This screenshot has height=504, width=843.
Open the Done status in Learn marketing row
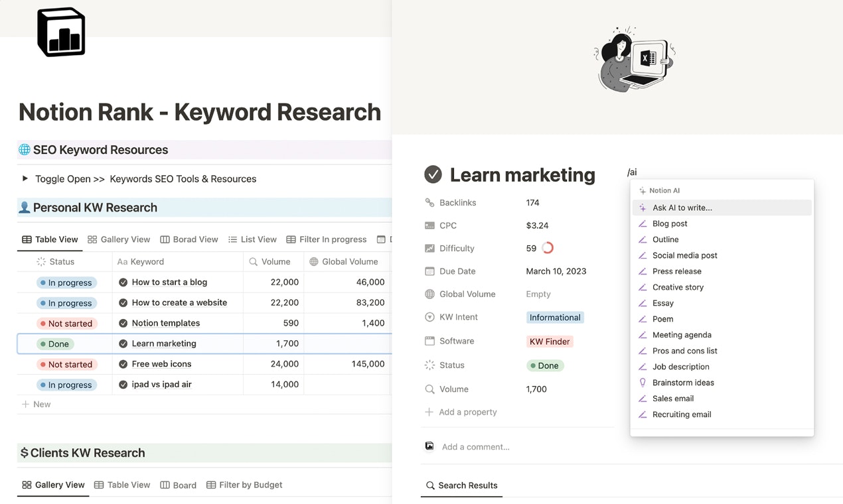coord(55,344)
